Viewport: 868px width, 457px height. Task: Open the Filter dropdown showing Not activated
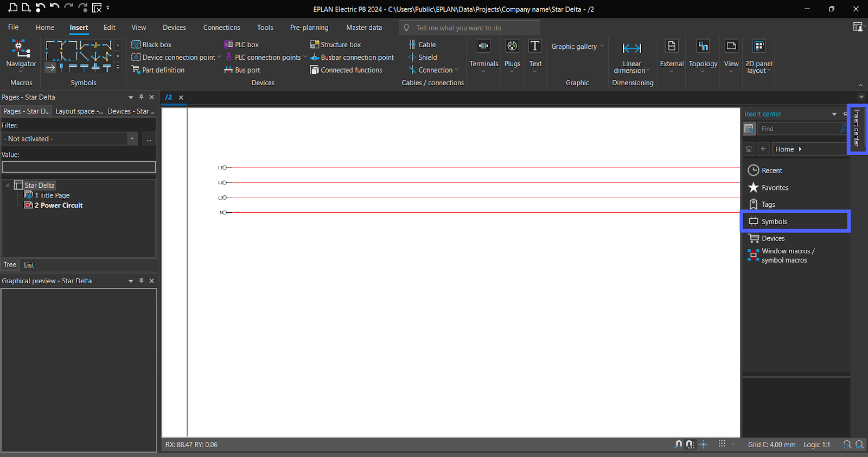tap(132, 139)
